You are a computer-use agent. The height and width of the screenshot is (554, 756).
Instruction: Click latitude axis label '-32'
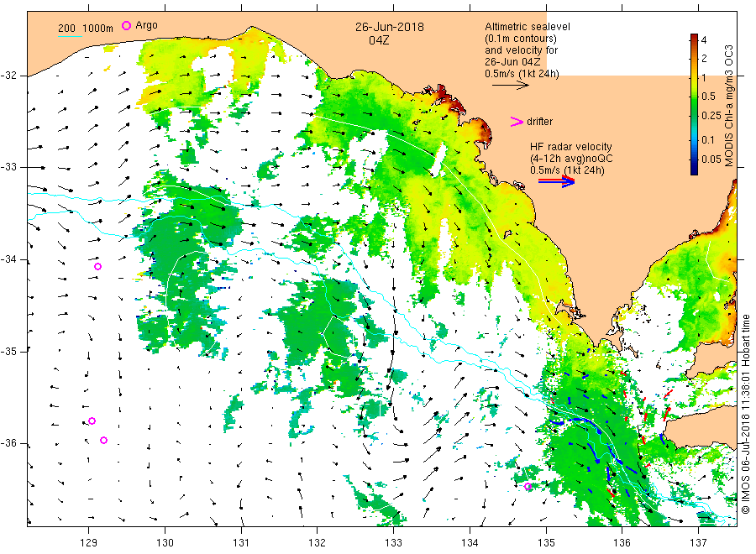coord(9,76)
